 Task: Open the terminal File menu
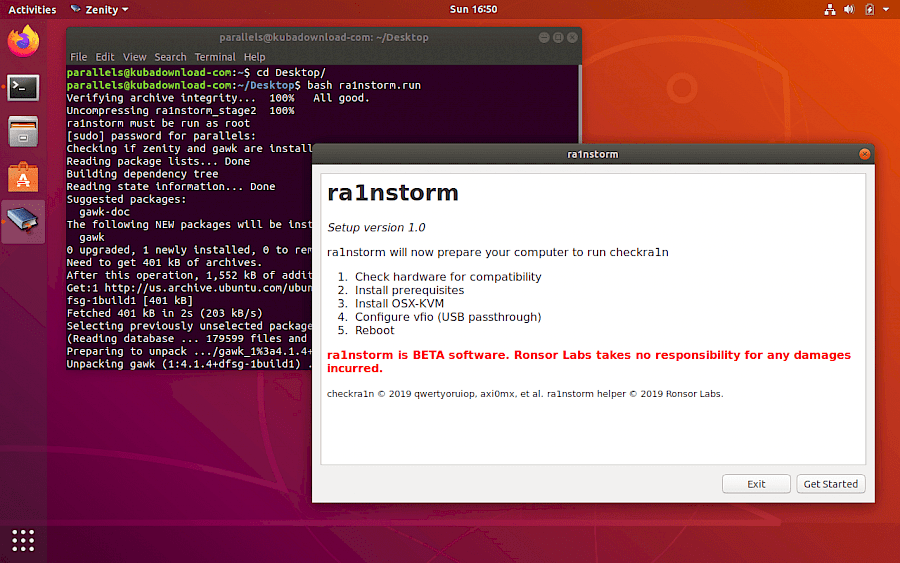click(78, 57)
